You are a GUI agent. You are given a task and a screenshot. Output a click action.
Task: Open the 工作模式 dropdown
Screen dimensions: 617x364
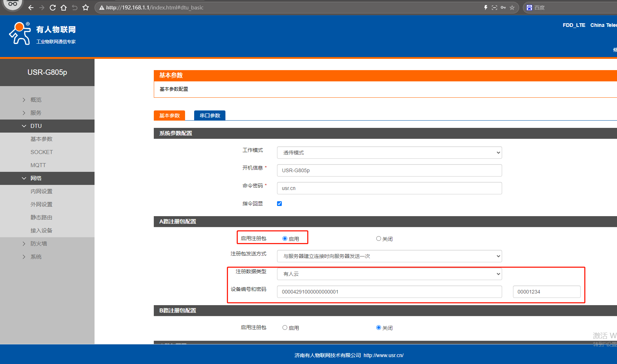[x=389, y=153]
